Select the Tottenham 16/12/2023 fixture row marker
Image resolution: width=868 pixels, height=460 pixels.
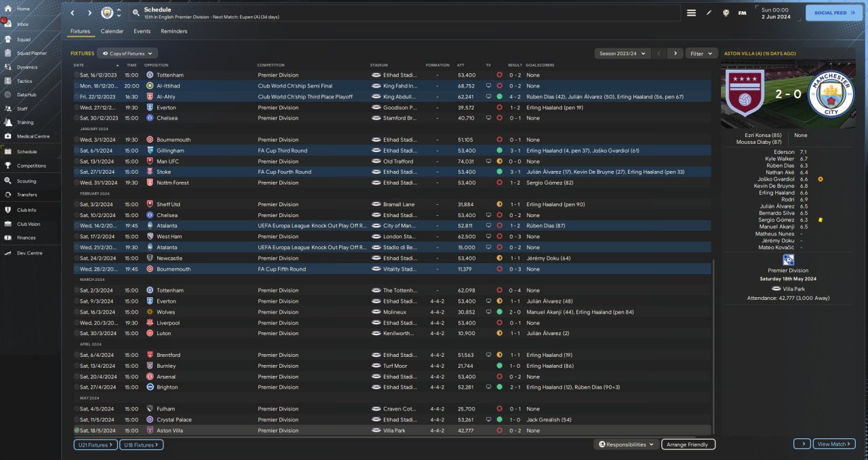tap(77, 75)
